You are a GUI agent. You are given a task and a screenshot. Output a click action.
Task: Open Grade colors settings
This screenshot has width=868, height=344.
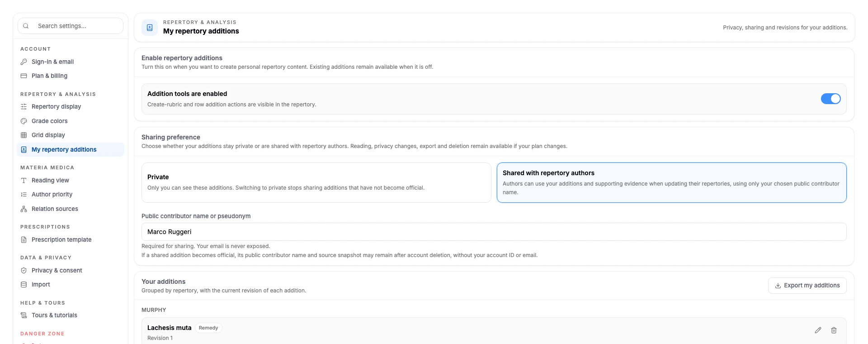coord(71,121)
